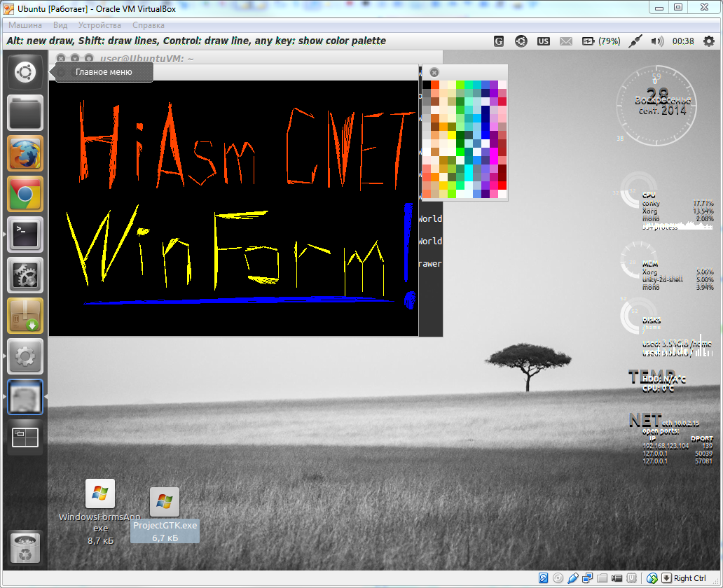Open Terminal from the launcher
723x588 pixels.
pos(25,234)
